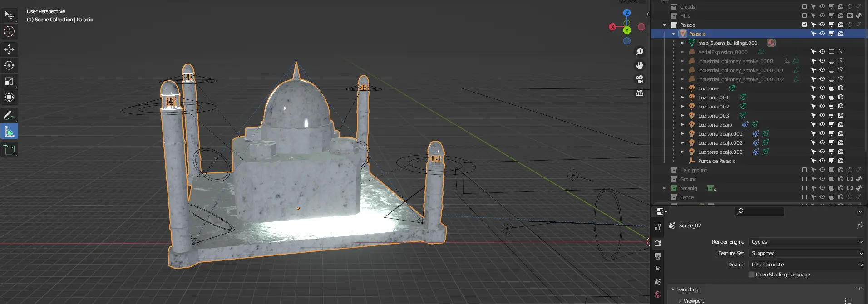The image size is (868, 304).
Task: Open the View Layer properties tab
Action: click(x=658, y=269)
